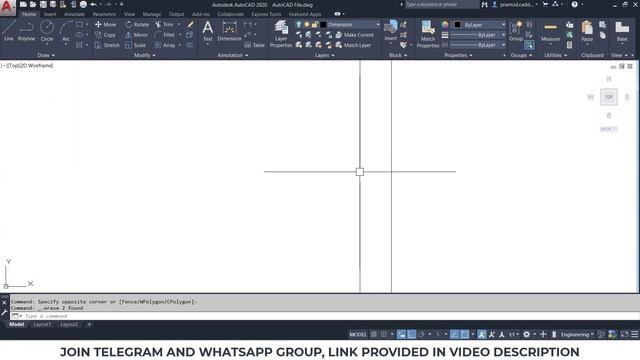Select the Arc tool

pyautogui.click(x=66, y=31)
